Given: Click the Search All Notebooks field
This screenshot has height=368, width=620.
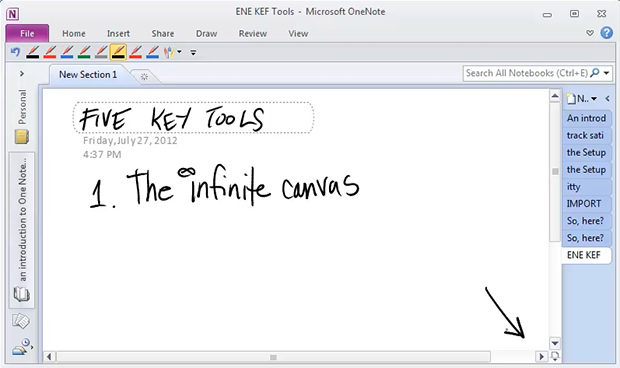Looking at the screenshot, I should click(x=526, y=73).
